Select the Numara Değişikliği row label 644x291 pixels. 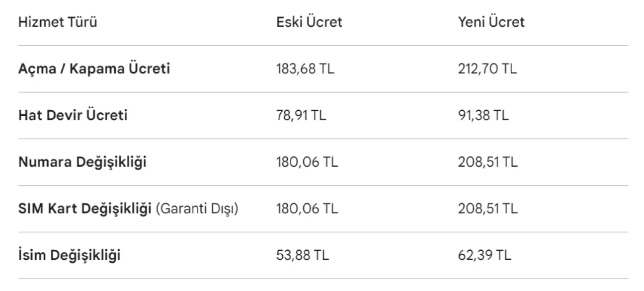point(83,162)
